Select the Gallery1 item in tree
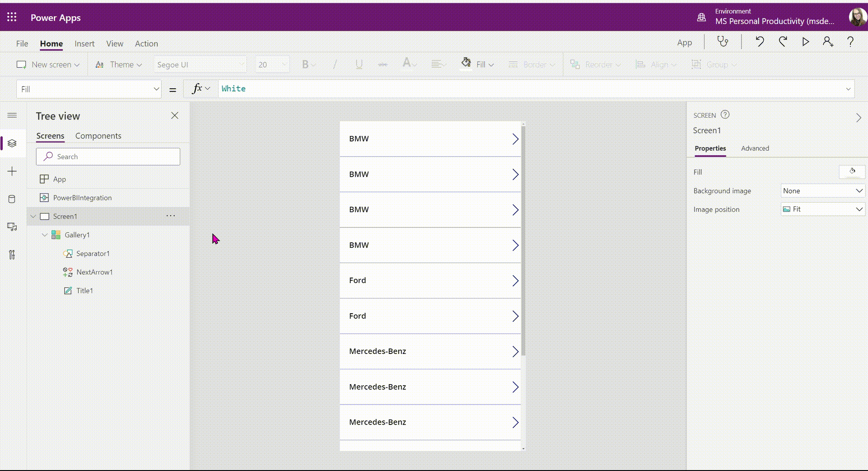 [x=77, y=235]
